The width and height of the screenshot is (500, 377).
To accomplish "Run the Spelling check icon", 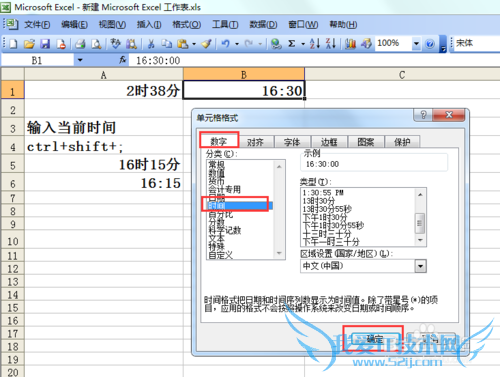I will pyautogui.click(x=115, y=44).
